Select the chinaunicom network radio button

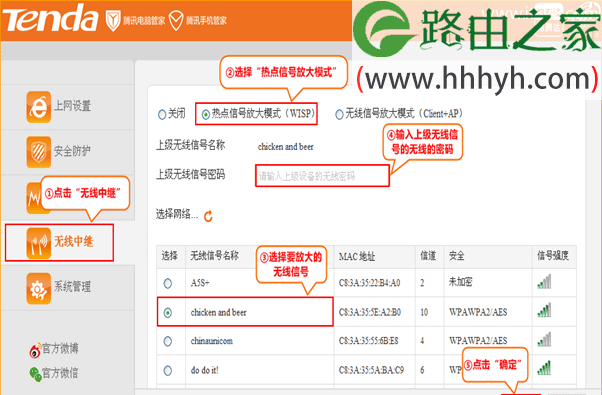click(x=168, y=341)
